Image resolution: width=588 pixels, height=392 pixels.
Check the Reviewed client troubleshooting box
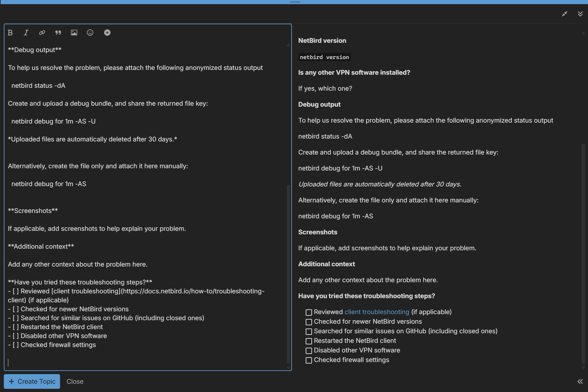click(x=309, y=312)
